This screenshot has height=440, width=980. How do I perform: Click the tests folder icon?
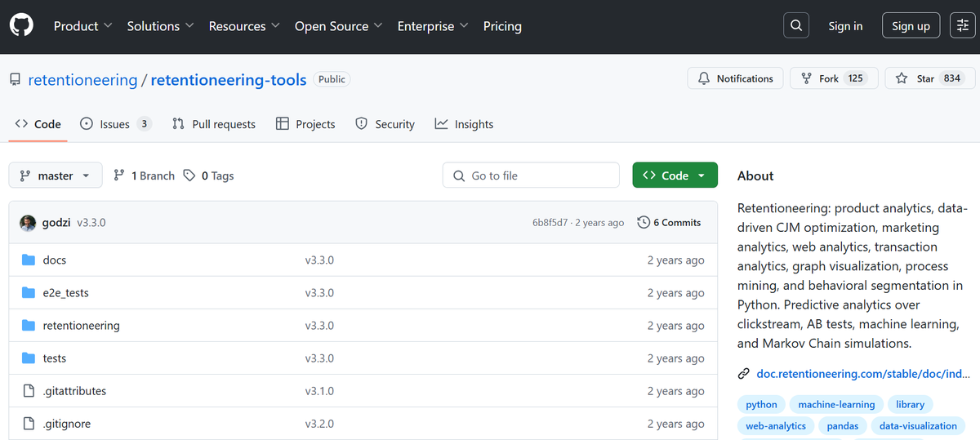(29, 358)
